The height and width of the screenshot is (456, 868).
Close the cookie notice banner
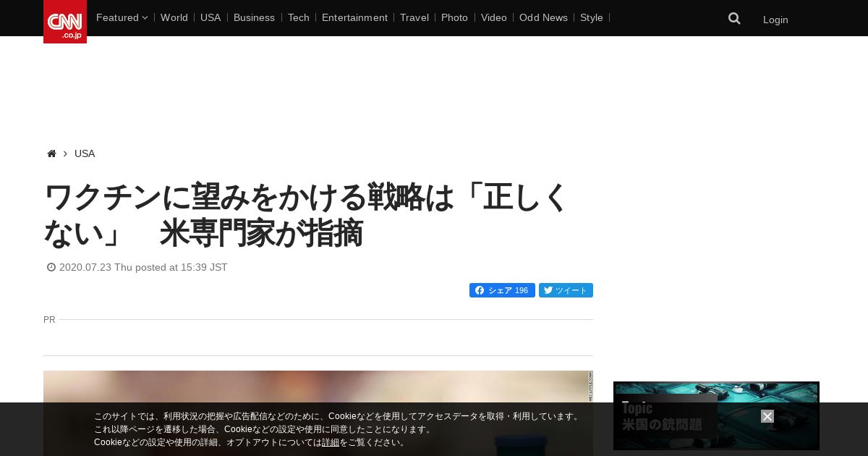(767, 416)
